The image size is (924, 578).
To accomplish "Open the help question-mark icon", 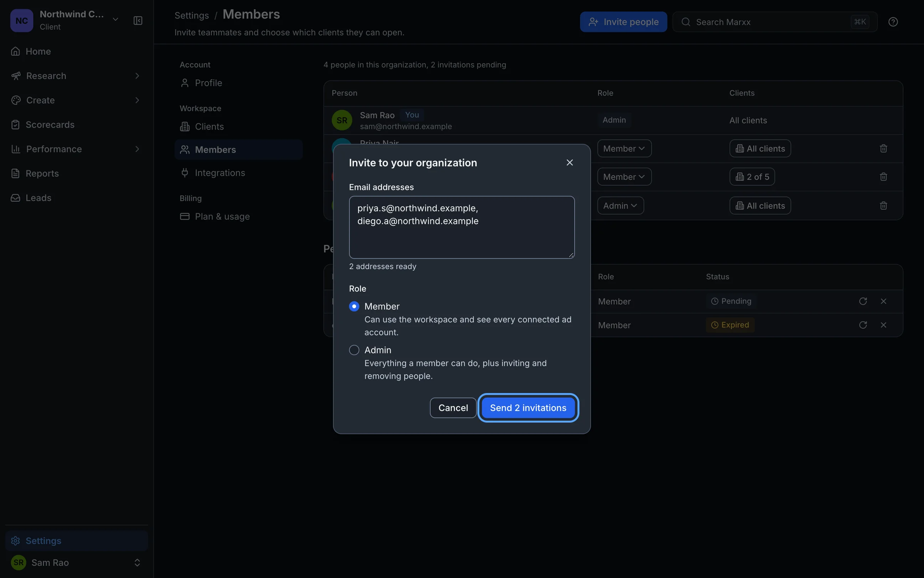I will click(893, 22).
